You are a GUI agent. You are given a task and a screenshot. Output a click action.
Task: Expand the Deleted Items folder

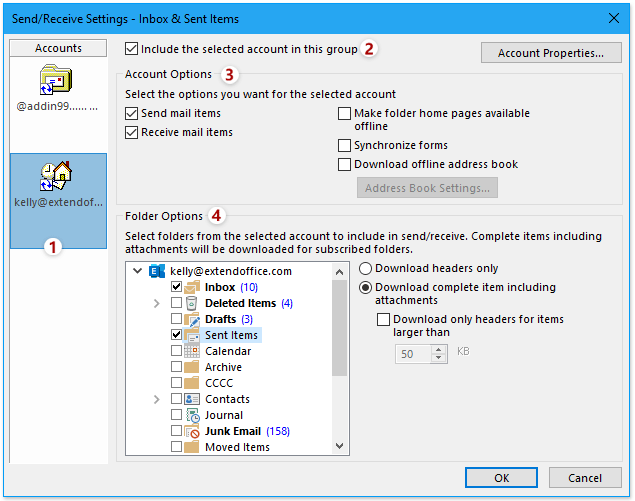[x=156, y=303]
